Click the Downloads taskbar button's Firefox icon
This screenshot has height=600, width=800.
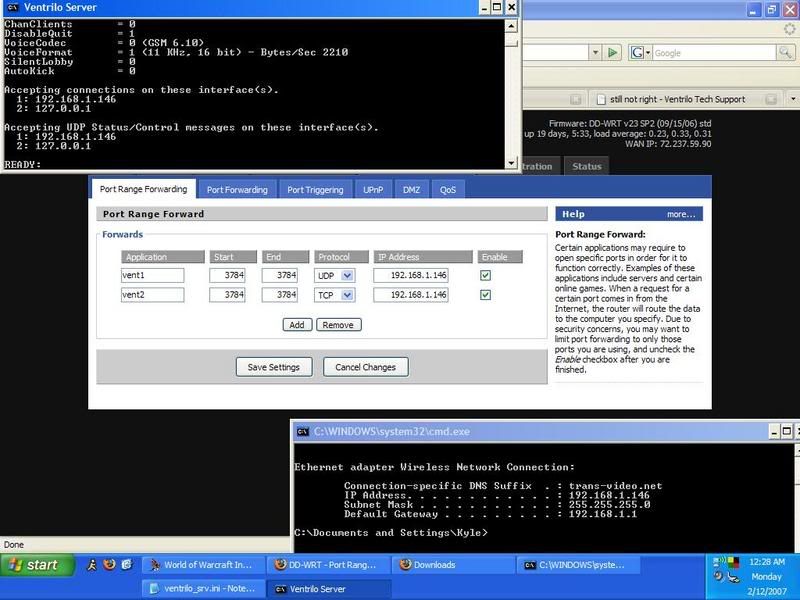(405, 565)
